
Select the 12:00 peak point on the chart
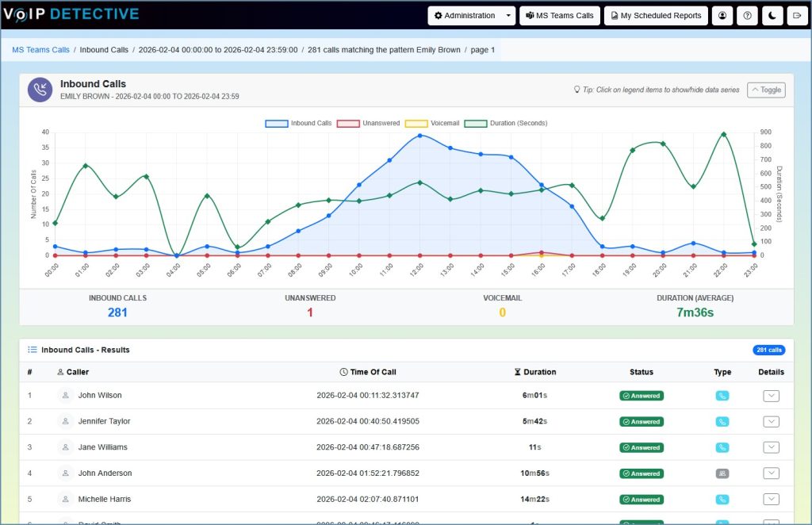point(421,136)
